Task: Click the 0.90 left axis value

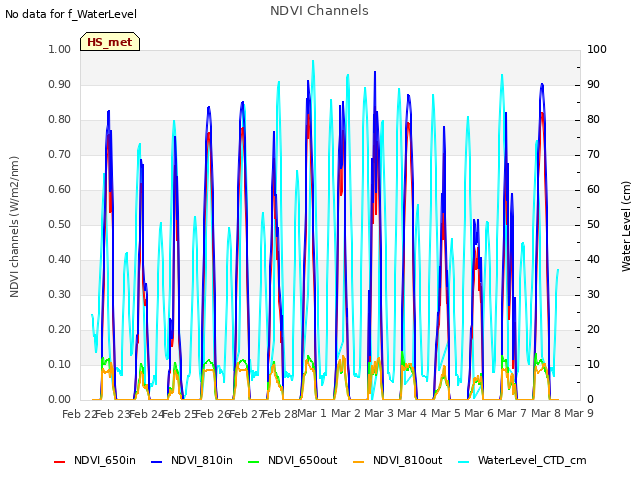Action: click(59, 84)
